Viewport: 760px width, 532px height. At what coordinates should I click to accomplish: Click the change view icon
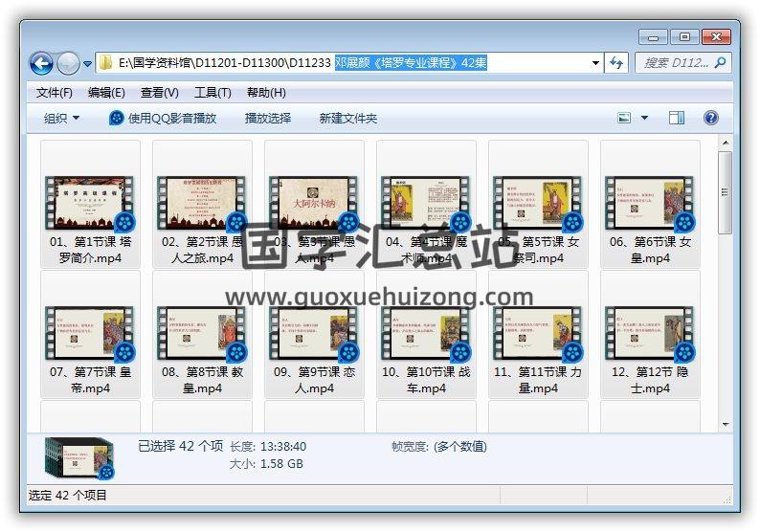(x=624, y=118)
